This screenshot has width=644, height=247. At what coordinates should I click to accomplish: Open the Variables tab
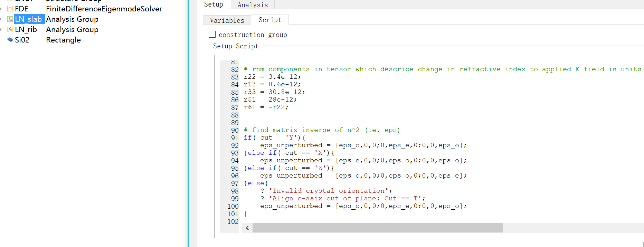[x=227, y=20]
